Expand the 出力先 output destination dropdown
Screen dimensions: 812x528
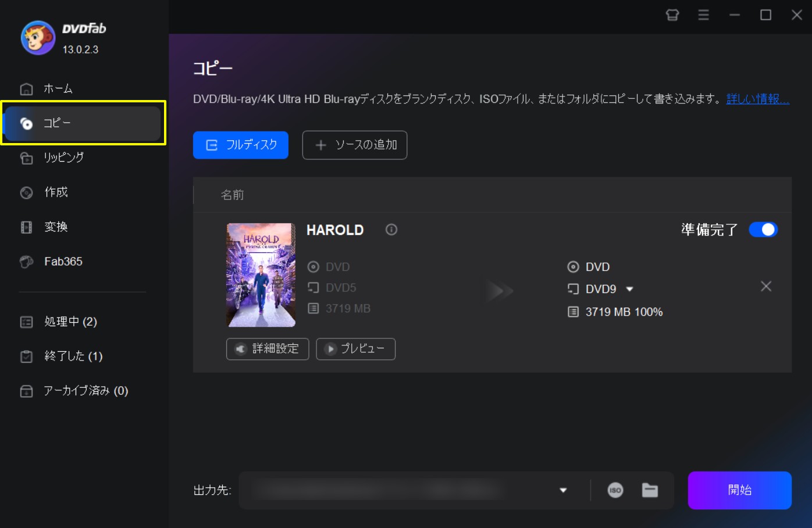pyautogui.click(x=563, y=490)
